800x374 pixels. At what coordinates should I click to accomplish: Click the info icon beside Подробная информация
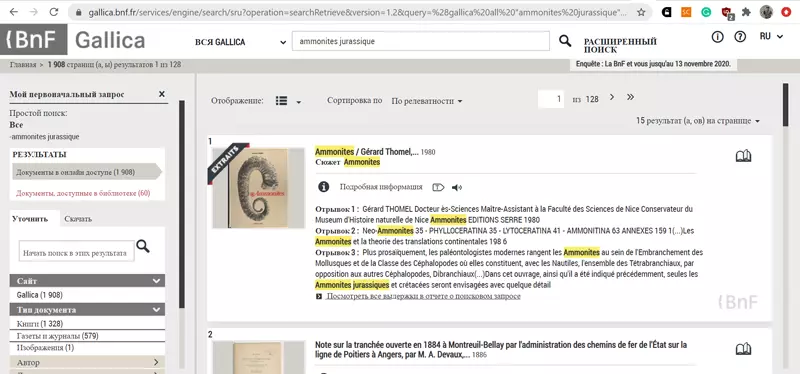click(x=323, y=187)
